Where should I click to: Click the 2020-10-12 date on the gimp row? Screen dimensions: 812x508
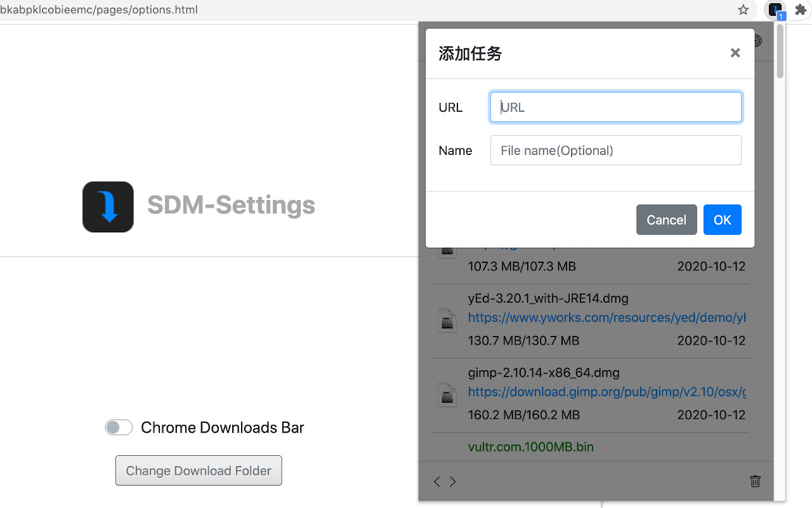pyautogui.click(x=711, y=415)
